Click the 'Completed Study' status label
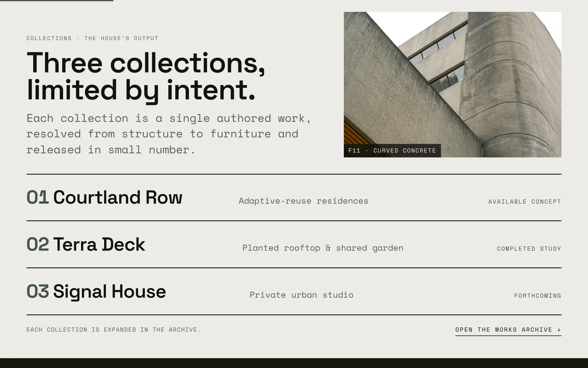 coord(529,249)
